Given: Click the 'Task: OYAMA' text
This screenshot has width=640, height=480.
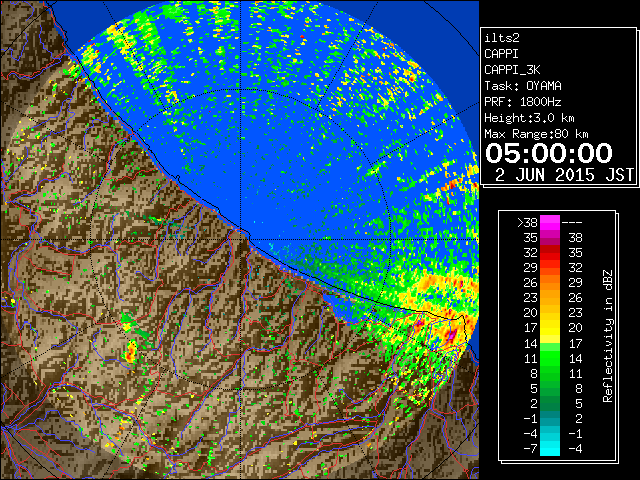Looking at the screenshot, I should 523,86.
